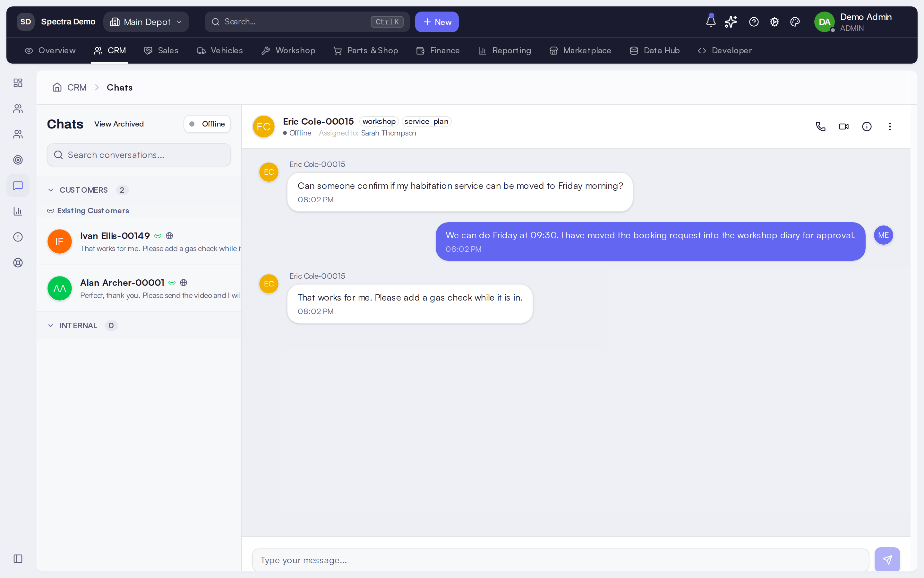Click the service-plan tag
The image size is (924, 578).
coord(426,121)
